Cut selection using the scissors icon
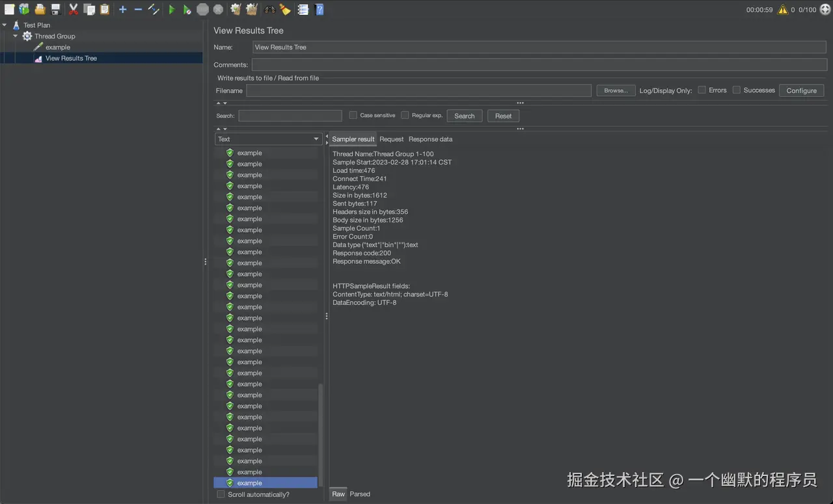Screen dimensions: 833x504 74,9
